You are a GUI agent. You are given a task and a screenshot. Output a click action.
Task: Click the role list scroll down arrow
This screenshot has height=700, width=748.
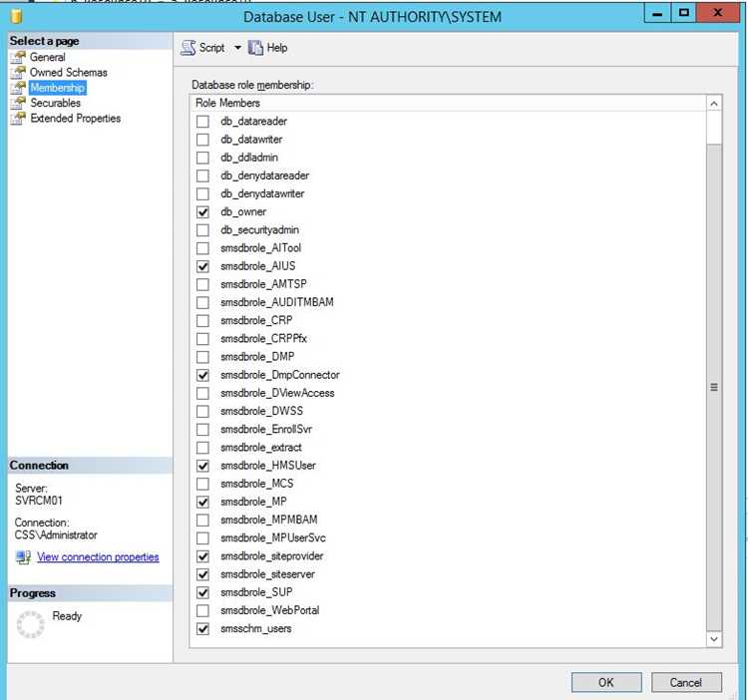click(714, 639)
